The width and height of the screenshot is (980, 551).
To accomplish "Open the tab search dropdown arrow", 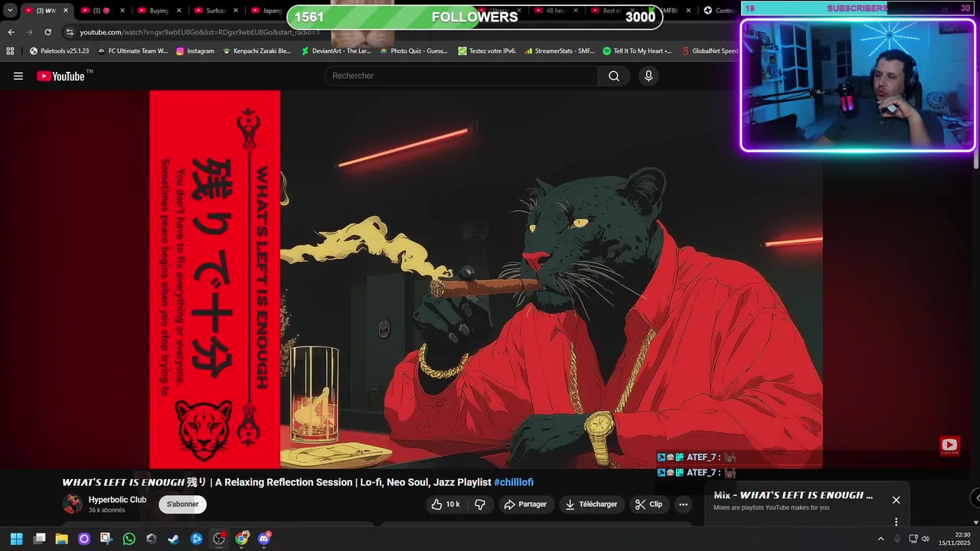I will tap(10, 11).
